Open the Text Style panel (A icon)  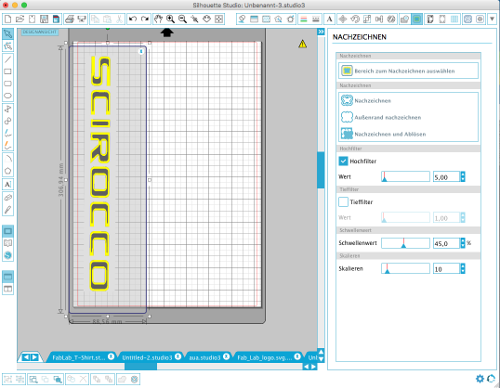click(329, 19)
